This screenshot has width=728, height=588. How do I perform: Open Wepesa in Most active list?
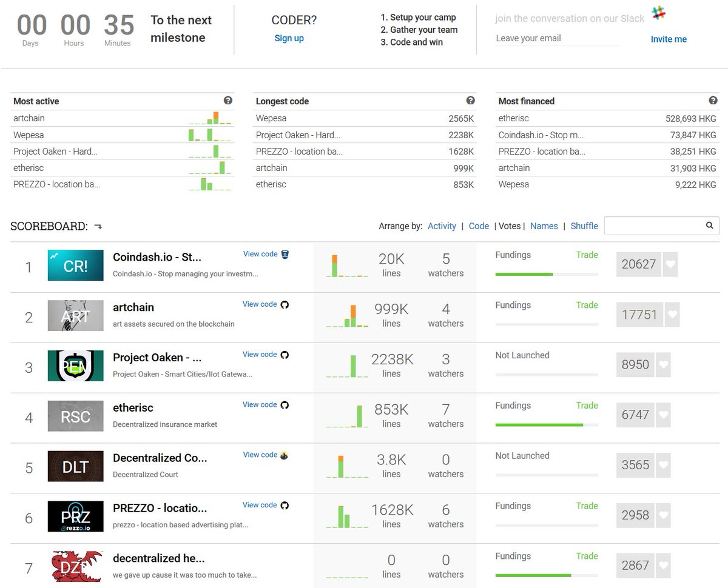29,135
